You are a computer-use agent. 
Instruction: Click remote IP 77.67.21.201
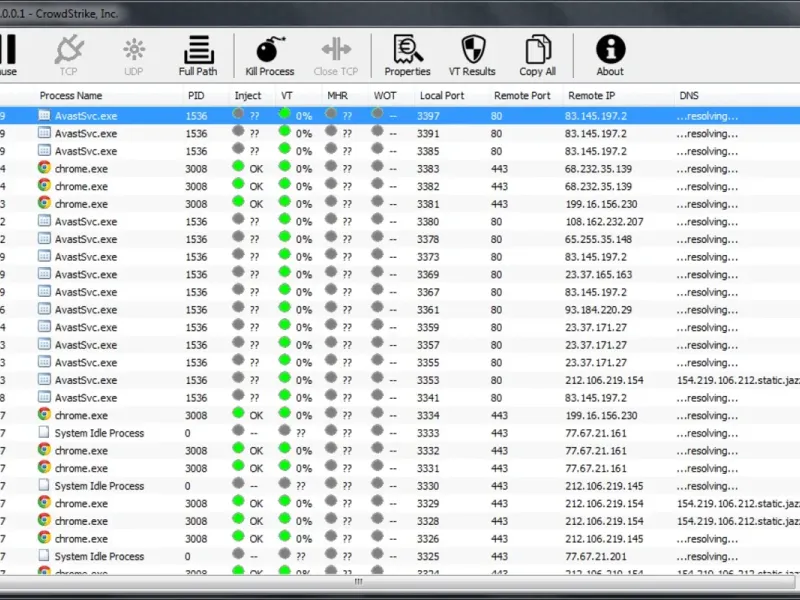click(595, 556)
